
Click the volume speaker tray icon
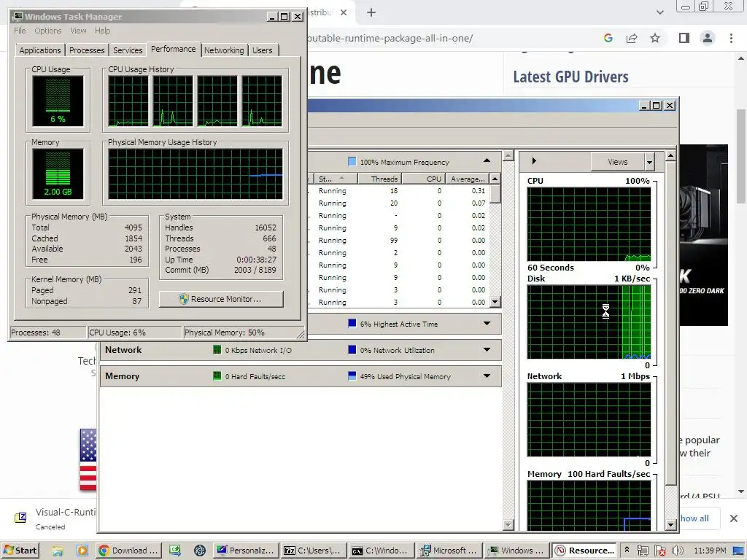[x=678, y=551]
